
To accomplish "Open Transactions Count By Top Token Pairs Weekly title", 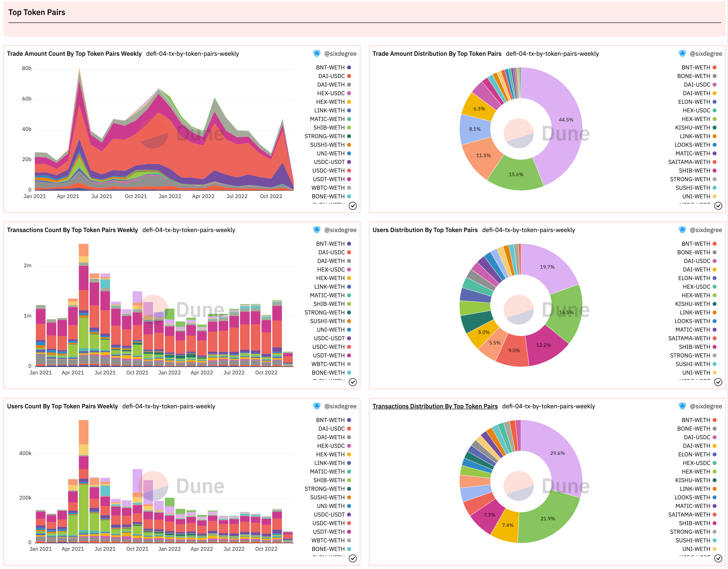I will click(x=72, y=230).
